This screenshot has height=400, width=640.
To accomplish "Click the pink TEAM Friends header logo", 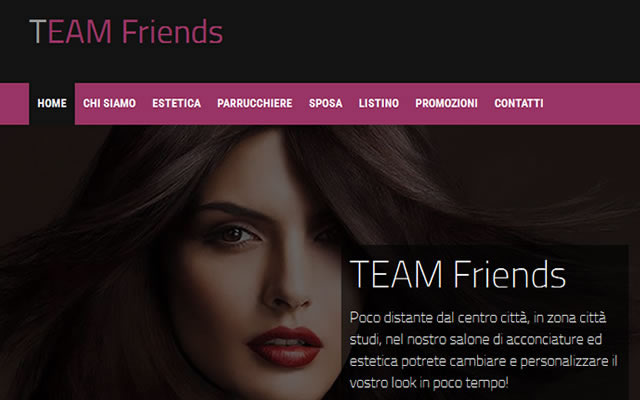I will (x=126, y=31).
